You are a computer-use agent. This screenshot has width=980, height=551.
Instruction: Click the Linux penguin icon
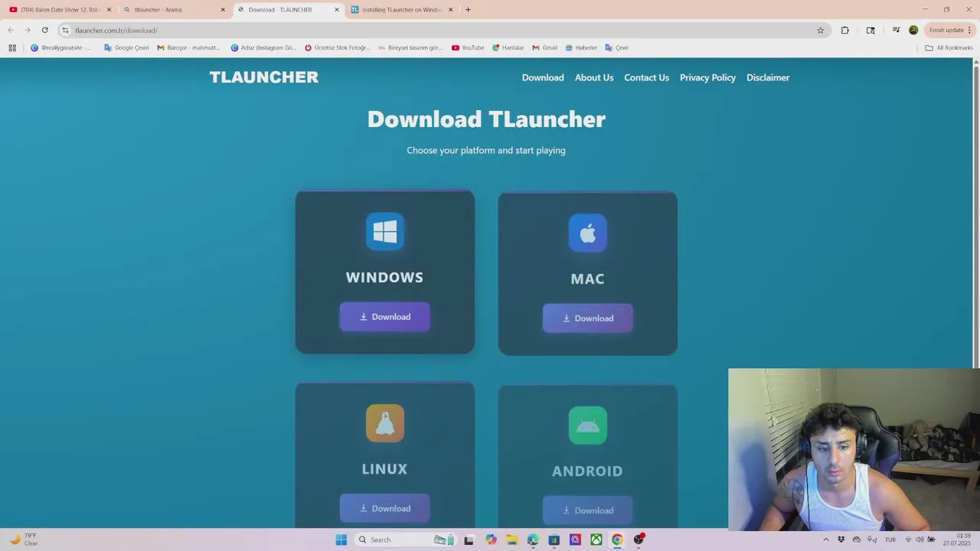click(384, 423)
